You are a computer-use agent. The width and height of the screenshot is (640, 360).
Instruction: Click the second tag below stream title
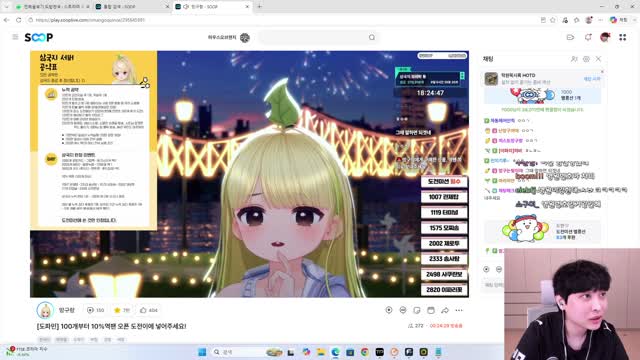click(x=61, y=339)
